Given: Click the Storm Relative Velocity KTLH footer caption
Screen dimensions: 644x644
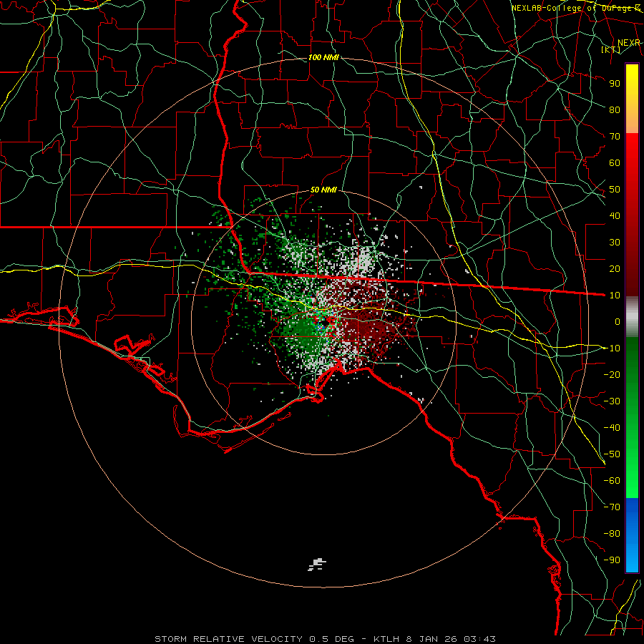Looking at the screenshot, I should coord(325,639).
